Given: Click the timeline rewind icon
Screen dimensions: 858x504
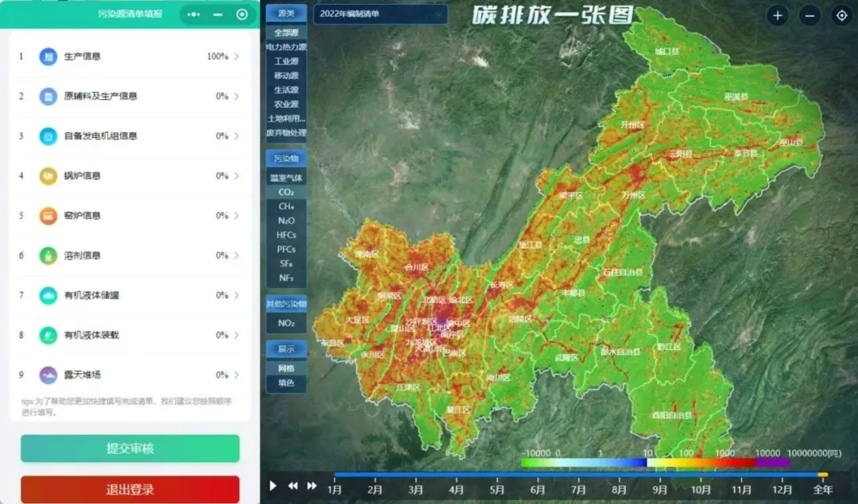Looking at the screenshot, I should pos(293,486).
